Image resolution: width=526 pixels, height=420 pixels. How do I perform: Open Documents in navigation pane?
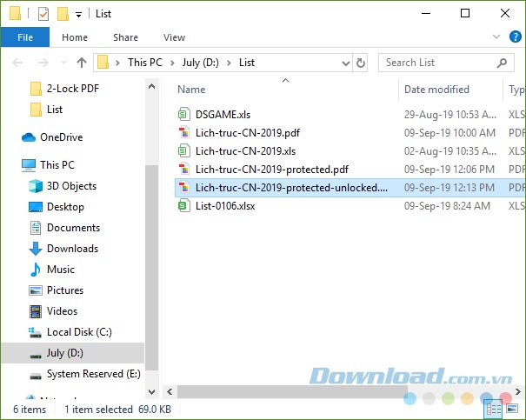[x=64, y=228]
